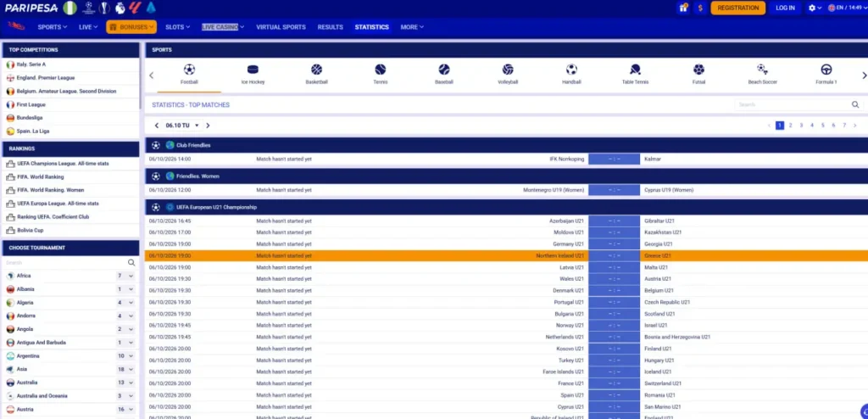Open the EN language selector
This screenshot has height=419, width=868.
point(845,8)
